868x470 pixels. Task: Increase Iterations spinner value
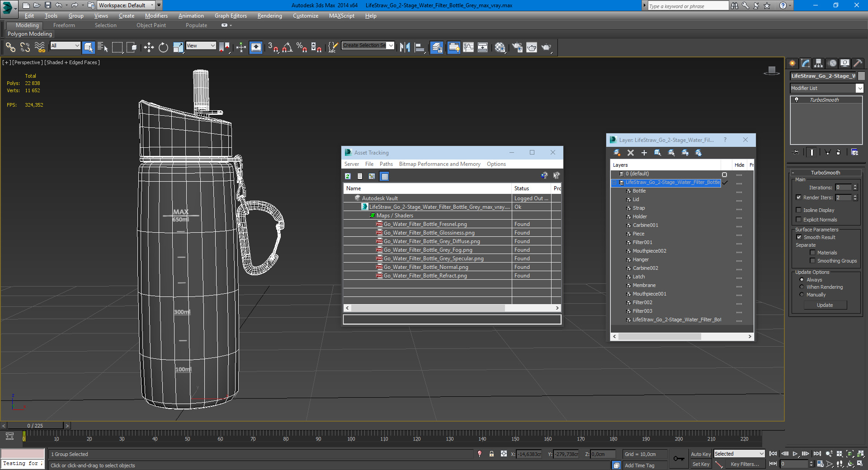[x=855, y=186]
